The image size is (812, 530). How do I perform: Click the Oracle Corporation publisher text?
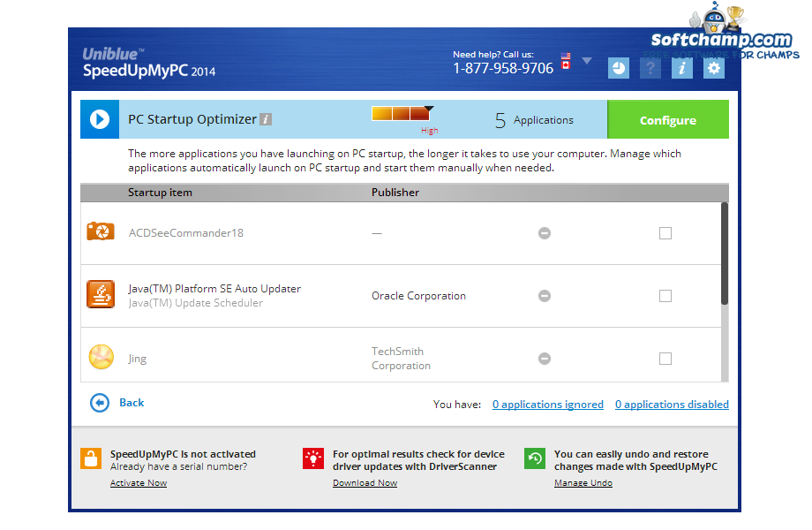(418, 296)
